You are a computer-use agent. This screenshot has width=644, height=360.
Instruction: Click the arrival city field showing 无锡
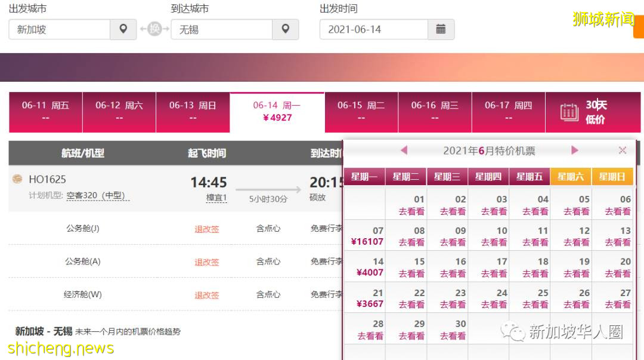pos(221,29)
